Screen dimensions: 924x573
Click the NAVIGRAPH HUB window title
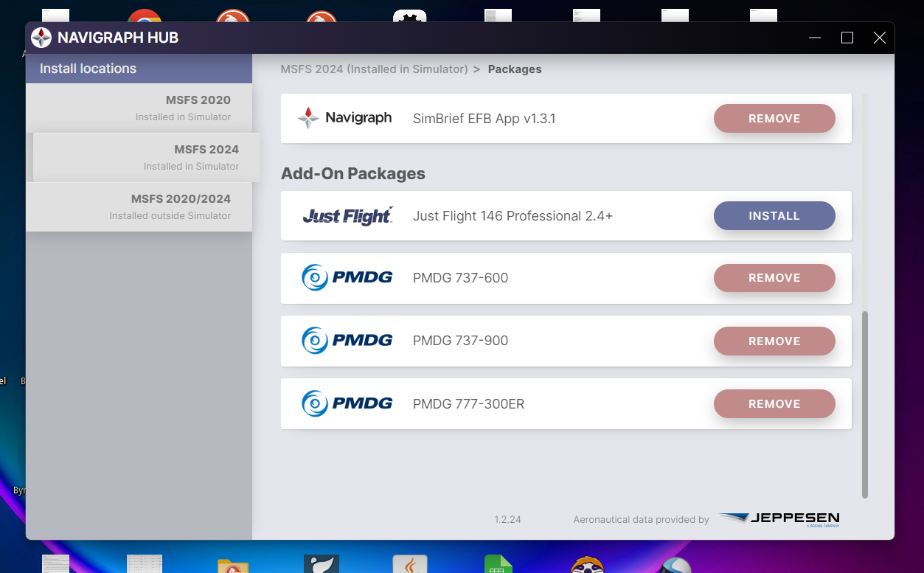tap(118, 38)
